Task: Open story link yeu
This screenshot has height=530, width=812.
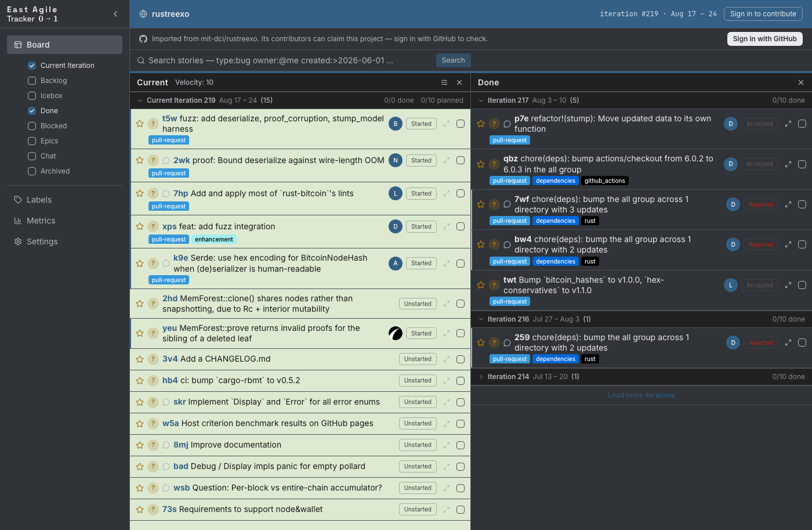Action: coord(169,328)
